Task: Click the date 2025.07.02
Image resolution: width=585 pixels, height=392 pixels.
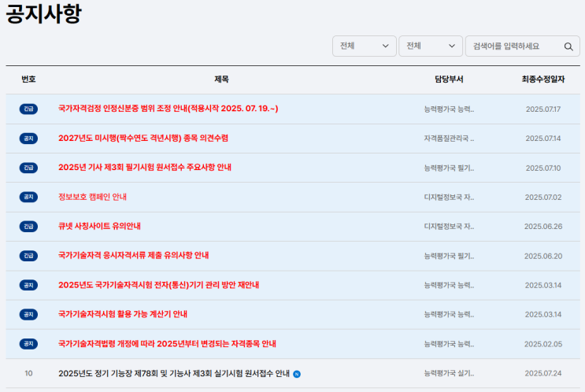Action: point(543,198)
